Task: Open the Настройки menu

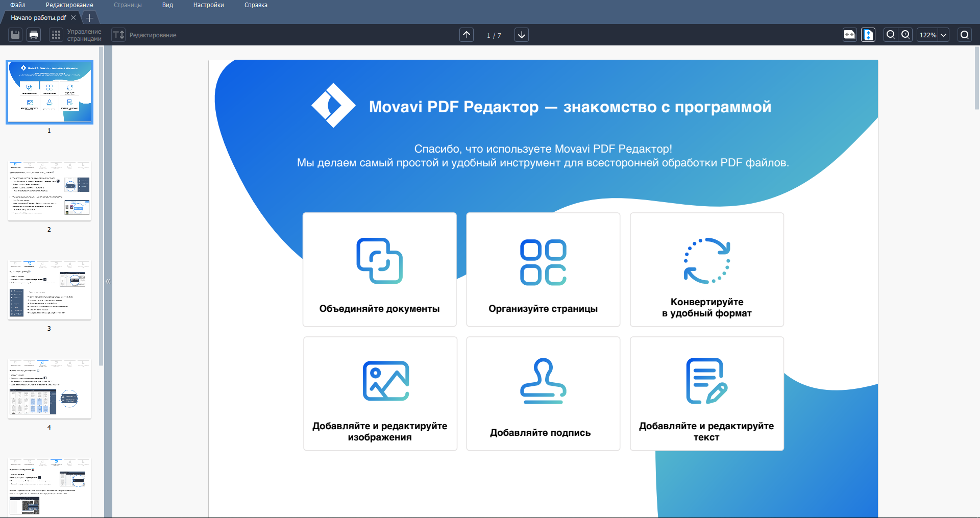Action: 208,5
